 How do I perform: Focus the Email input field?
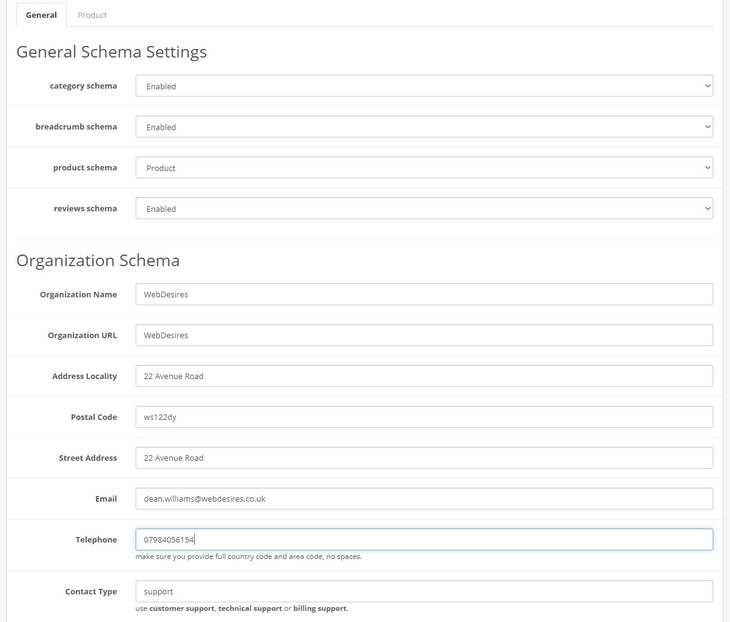coord(424,499)
